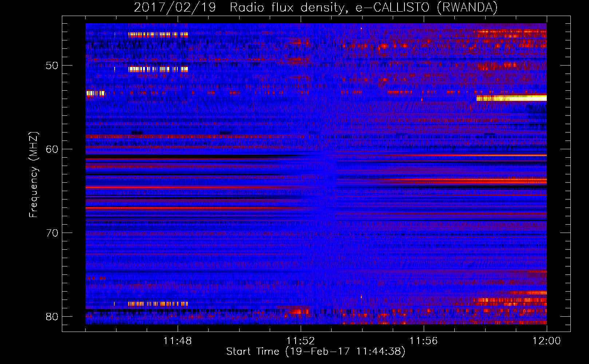Click the 60 MHz frequency tick label

tap(52, 149)
